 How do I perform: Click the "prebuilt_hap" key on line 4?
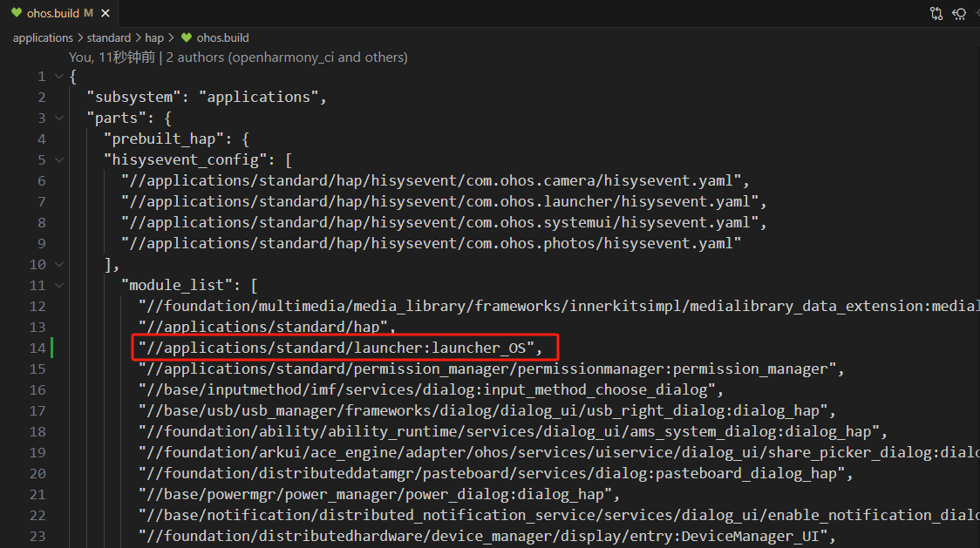click(x=168, y=139)
